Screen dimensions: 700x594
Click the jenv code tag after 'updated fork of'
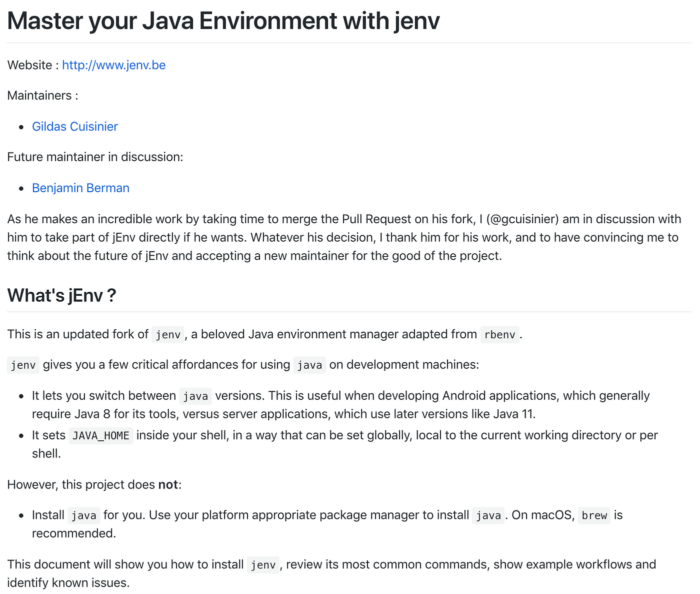(168, 334)
